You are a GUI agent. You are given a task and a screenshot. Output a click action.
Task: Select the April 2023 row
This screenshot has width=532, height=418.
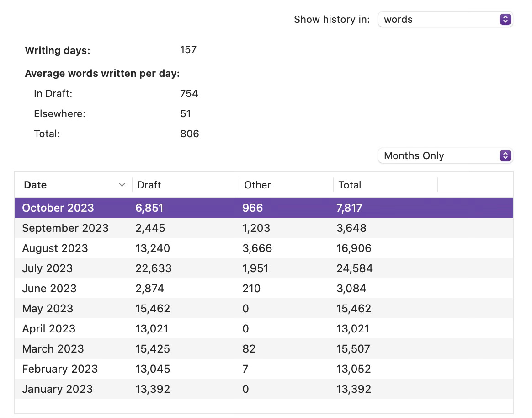point(264,328)
